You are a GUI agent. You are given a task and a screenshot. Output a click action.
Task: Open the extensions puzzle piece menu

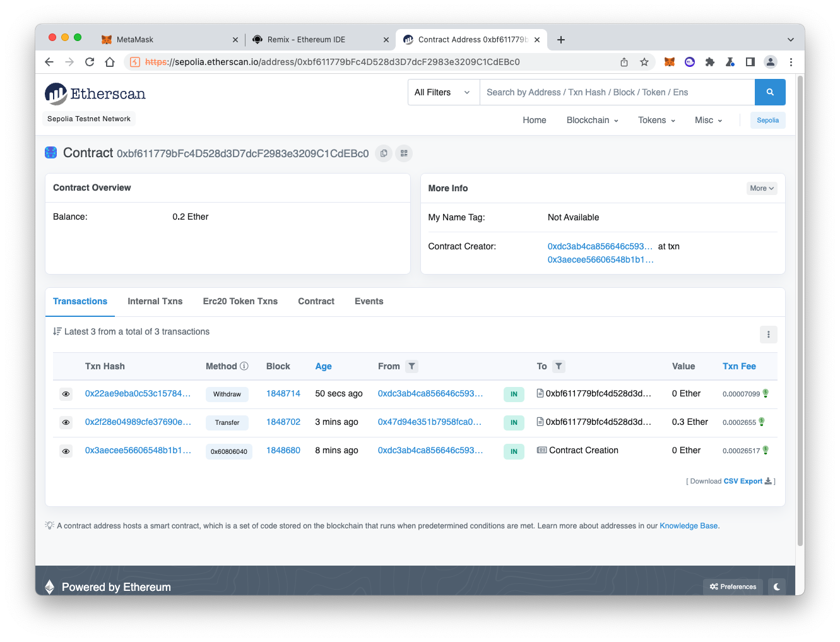710,62
